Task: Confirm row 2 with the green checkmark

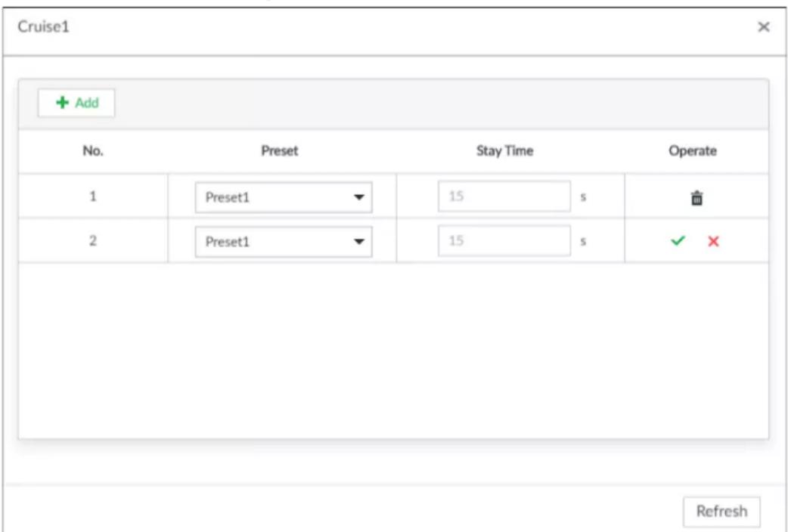Action: (x=678, y=242)
